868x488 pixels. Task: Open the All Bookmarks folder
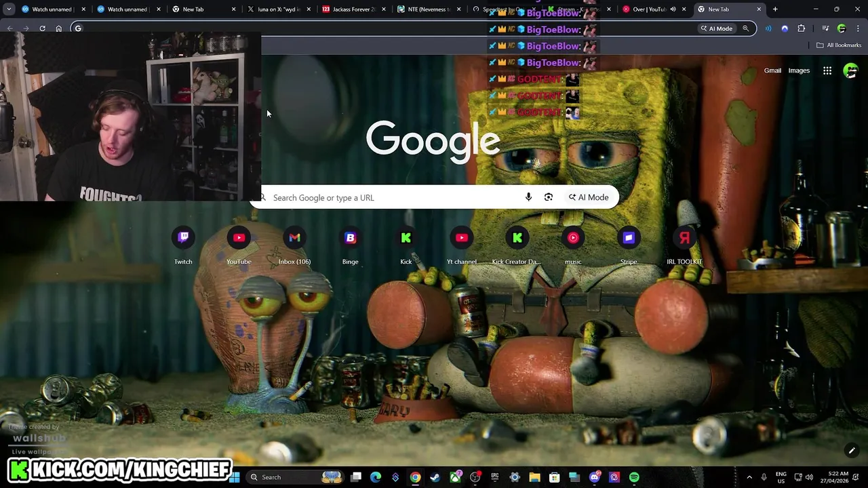(839, 45)
